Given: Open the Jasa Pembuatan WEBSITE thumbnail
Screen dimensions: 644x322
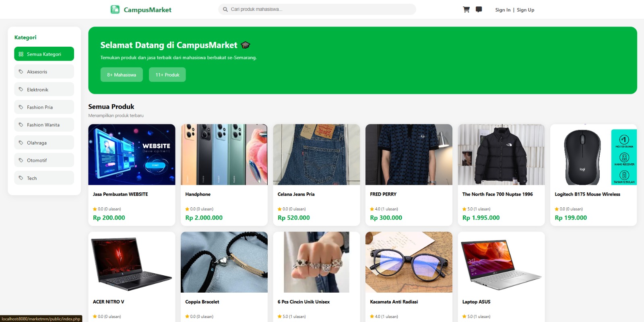Looking at the screenshot, I should pos(132,155).
